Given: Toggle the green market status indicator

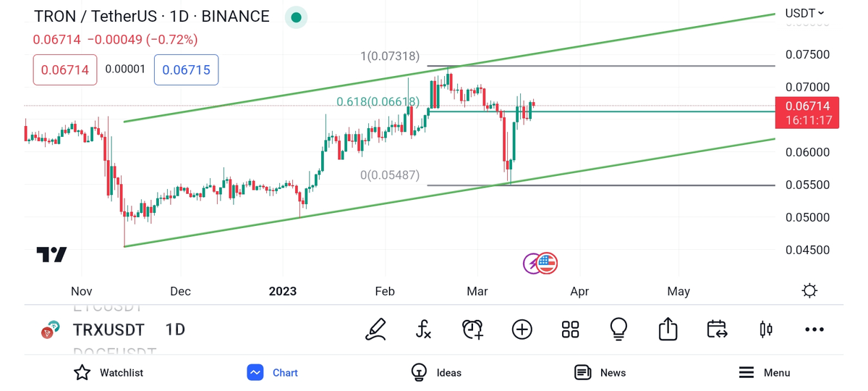Looking at the screenshot, I should click(x=296, y=17).
